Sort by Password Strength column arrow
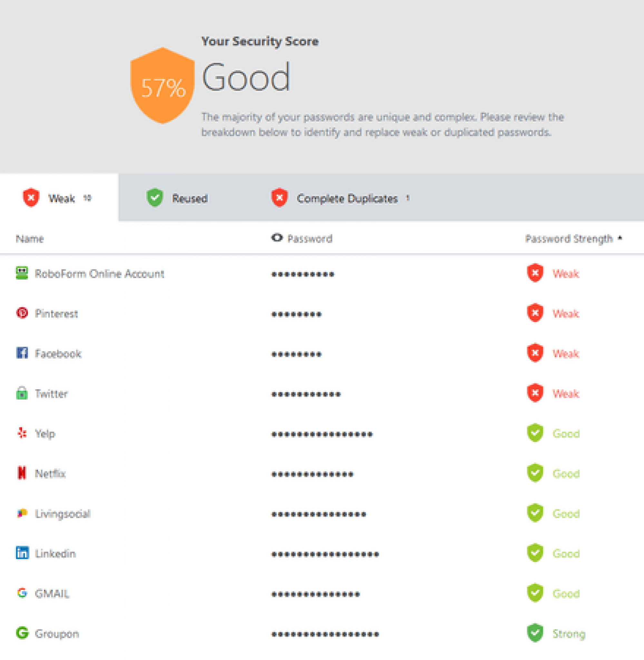Image resolution: width=644 pixels, height=660 pixels. pyautogui.click(x=620, y=238)
